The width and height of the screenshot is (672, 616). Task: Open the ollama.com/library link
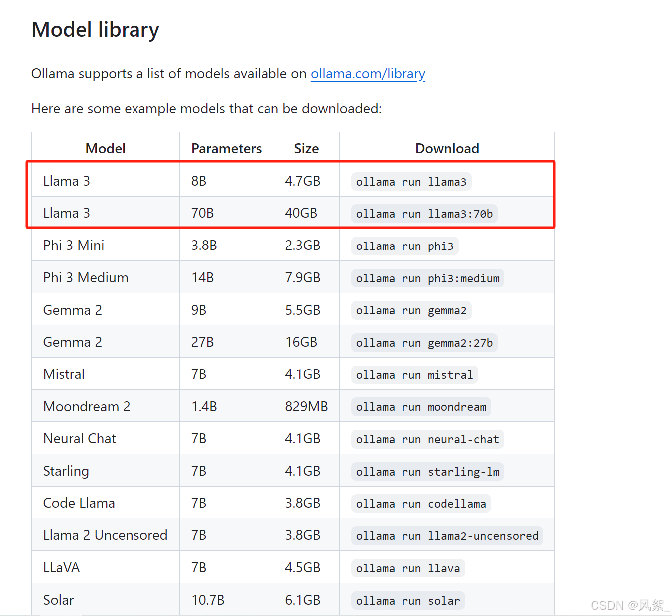(x=368, y=74)
